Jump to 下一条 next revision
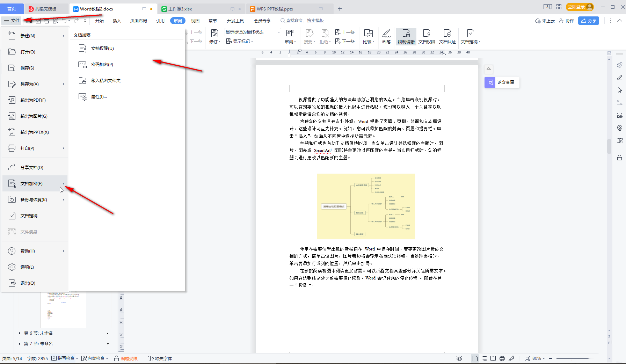 tap(345, 41)
